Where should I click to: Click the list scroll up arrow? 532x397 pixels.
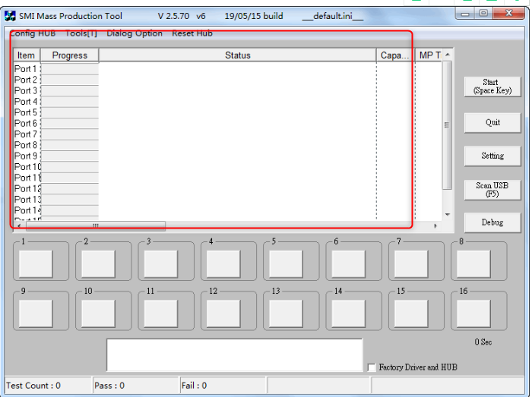pos(448,55)
